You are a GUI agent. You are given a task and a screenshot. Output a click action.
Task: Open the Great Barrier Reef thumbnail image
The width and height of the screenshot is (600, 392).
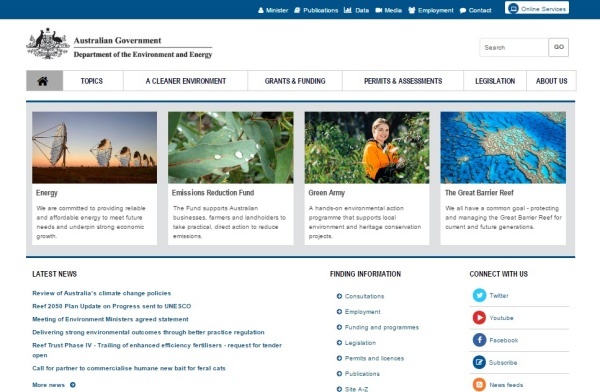click(503, 147)
